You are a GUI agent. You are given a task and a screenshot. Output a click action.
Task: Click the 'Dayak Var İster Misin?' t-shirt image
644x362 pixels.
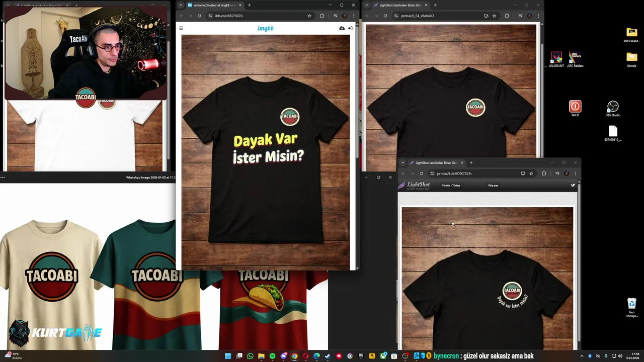tap(266, 152)
